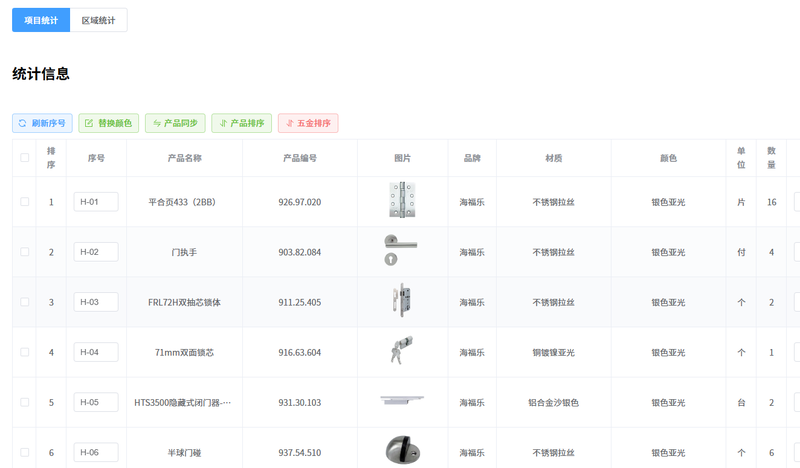Edit the H-01 serial number field
The height and width of the screenshot is (468, 800).
pyautogui.click(x=96, y=202)
